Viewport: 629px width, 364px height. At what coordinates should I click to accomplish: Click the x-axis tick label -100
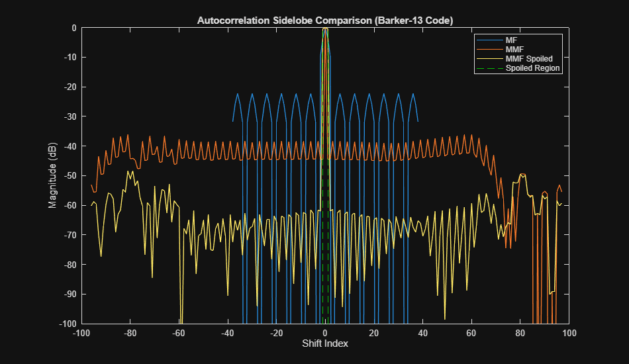[x=81, y=333]
